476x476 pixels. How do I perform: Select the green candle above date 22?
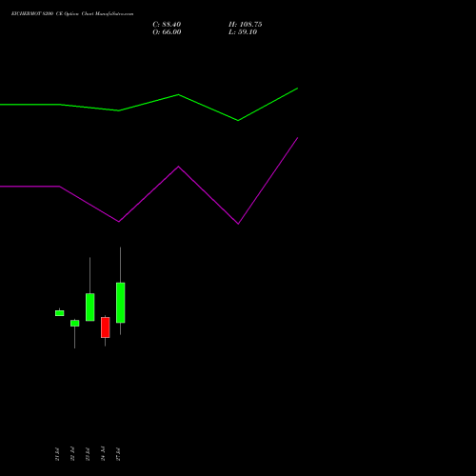75,323
